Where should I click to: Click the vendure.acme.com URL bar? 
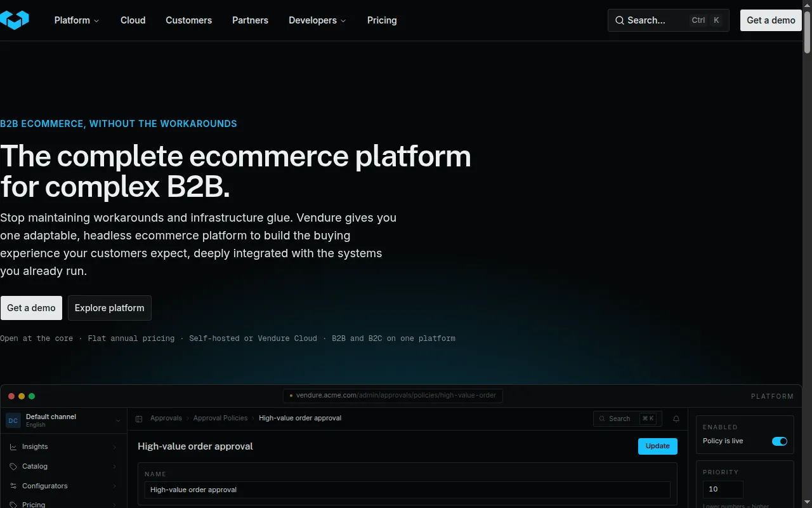(x=393, y=396)
